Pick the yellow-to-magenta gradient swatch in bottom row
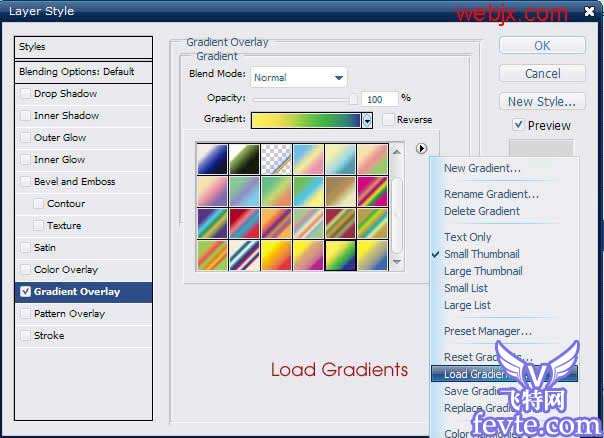 pyautogui.click(x=308, y=255)
